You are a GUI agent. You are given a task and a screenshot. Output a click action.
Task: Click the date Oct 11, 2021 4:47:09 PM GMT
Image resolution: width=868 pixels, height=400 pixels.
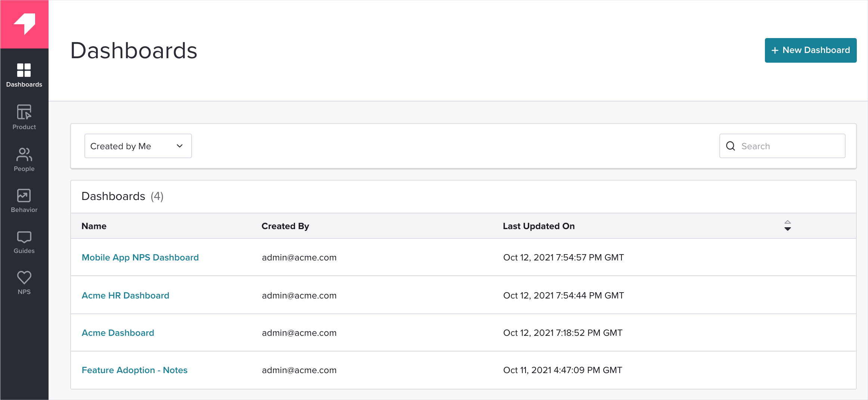(562, 370)
